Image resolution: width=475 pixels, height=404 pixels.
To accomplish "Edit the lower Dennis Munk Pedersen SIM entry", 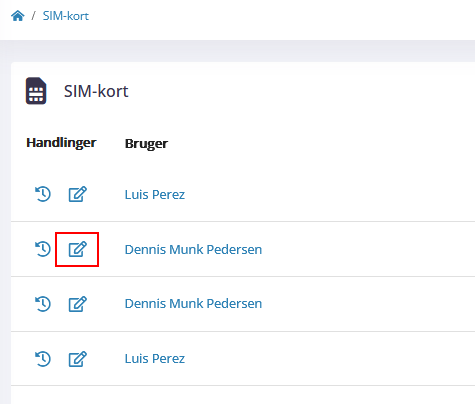I will pos(78,304).
